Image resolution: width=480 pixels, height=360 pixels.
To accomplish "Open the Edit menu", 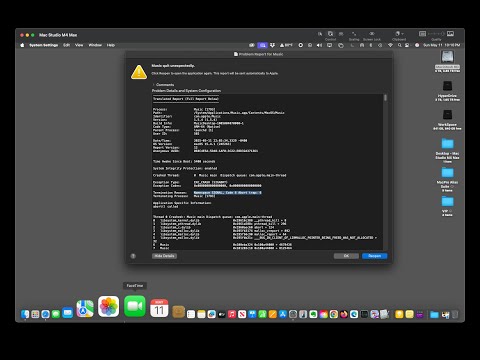I will click(x=67, y=45).
